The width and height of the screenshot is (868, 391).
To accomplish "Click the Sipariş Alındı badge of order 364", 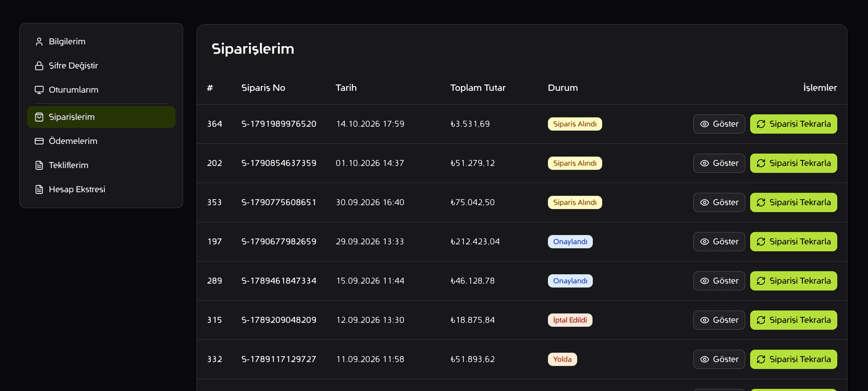I will click(575, 124).
